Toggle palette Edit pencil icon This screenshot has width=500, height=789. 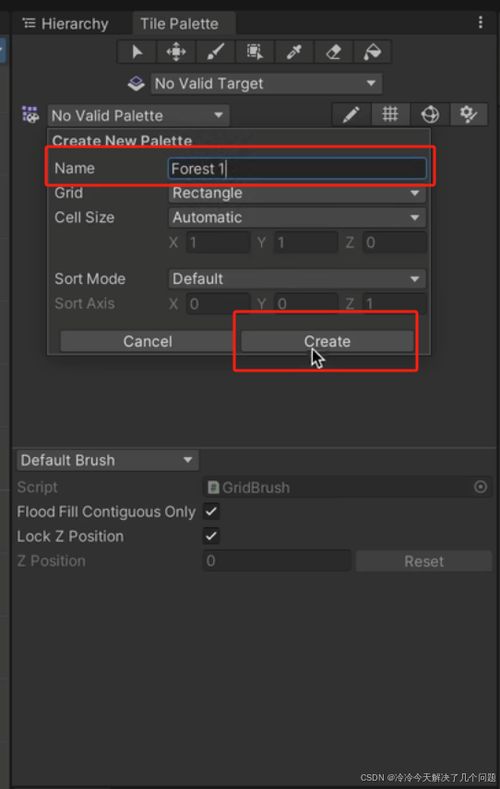351,115
